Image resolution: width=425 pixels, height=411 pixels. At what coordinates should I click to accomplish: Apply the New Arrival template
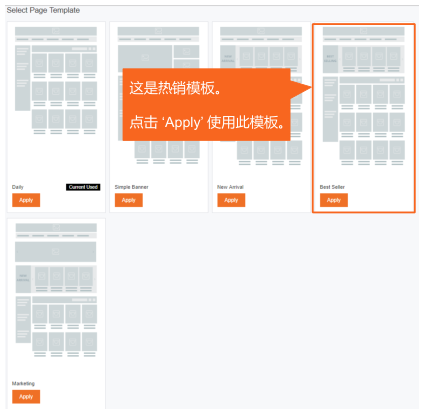pos(231,200)
